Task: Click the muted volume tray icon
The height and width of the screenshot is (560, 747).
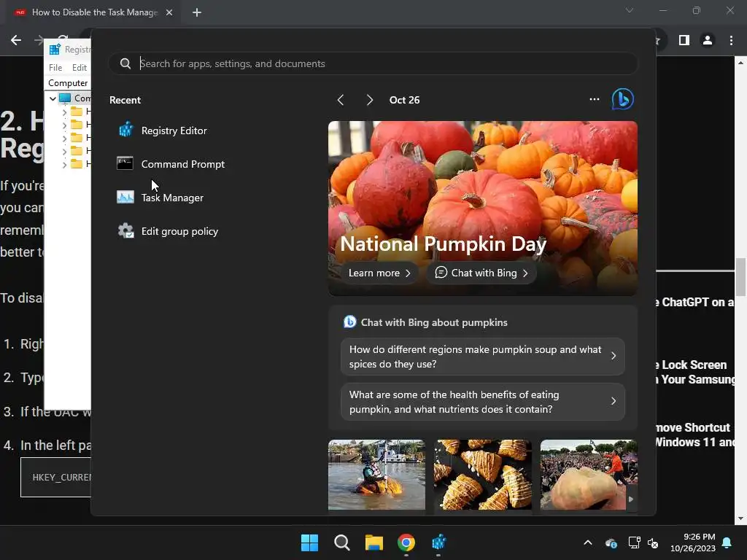Action: pos(653,542)
